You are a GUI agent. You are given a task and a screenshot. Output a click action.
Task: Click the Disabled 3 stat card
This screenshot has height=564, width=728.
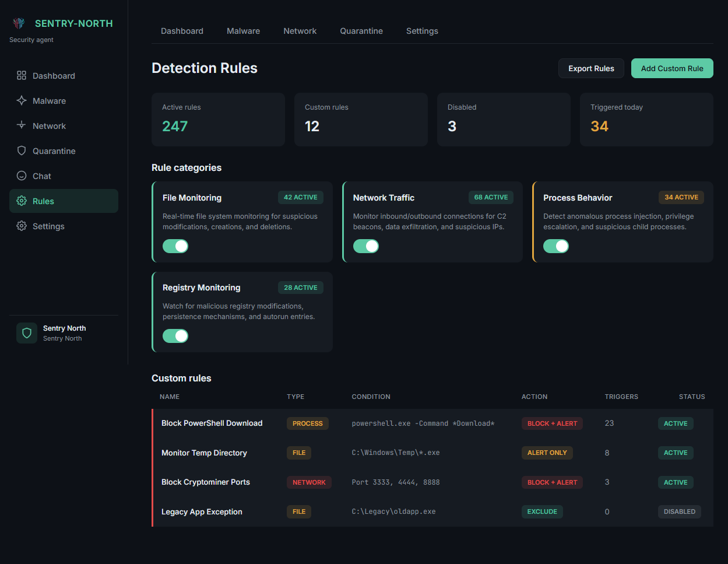click(504, 120)
